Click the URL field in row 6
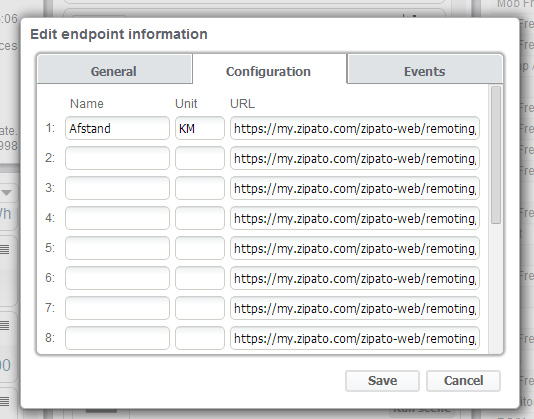534x419 pixels. click(x=355, y=278)
